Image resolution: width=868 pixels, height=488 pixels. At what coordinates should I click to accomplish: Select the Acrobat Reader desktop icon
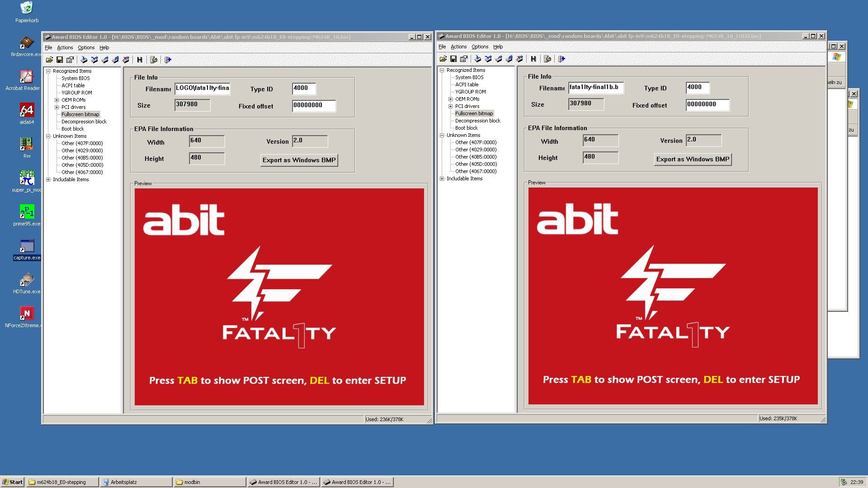pos(23,80)
